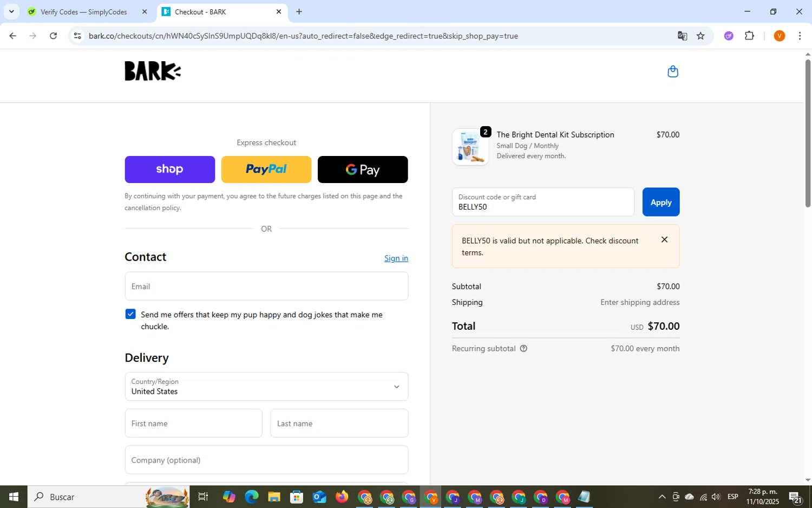Go back to the previous page

12,36
